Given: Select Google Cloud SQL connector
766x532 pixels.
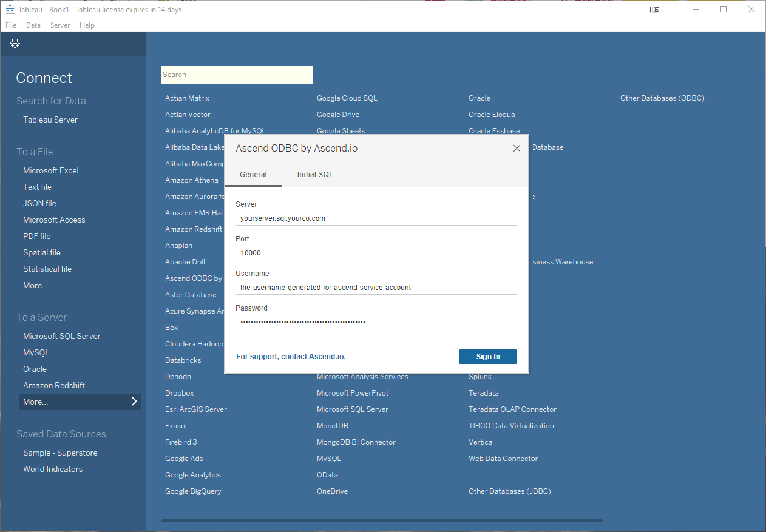Looking at the screenshot, I should click(347, 98).
